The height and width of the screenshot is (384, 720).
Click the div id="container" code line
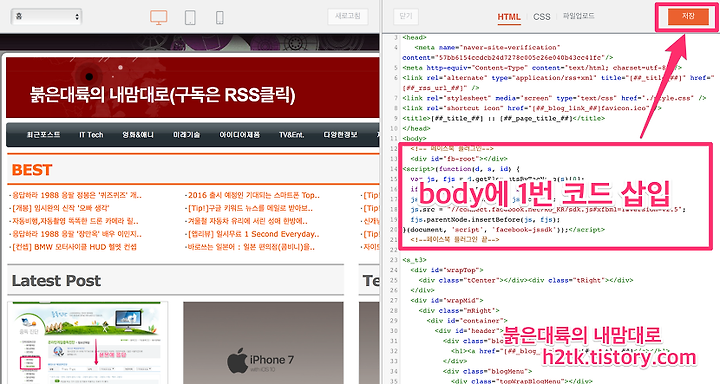tap(467, 320)
